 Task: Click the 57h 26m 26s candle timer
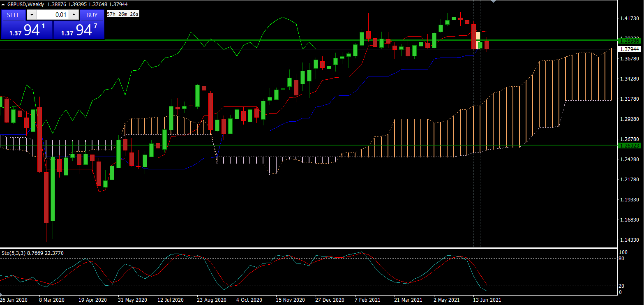click(122, 14)
